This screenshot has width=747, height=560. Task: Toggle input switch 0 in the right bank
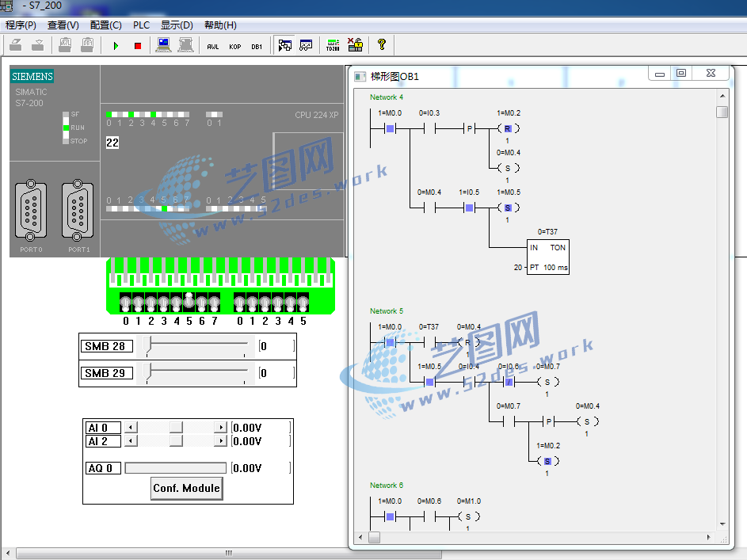coord(240,303)
